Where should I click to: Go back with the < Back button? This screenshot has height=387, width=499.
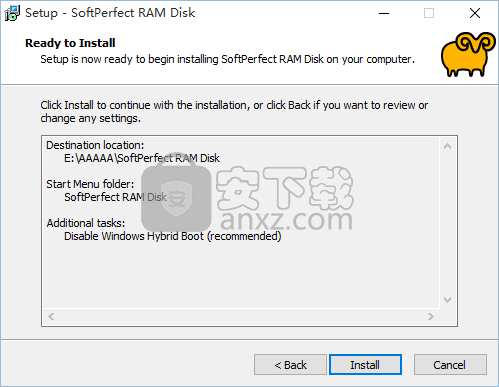pos(290,365)
